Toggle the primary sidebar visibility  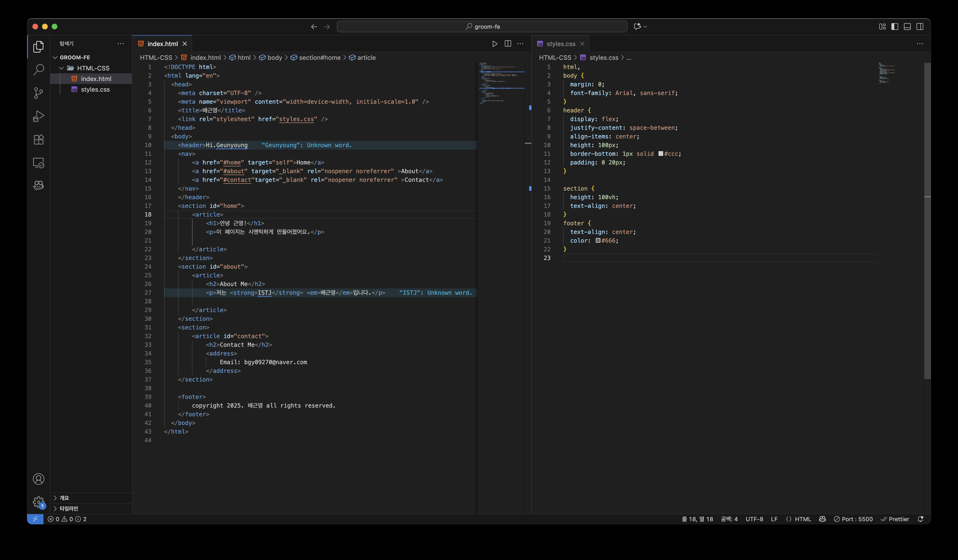click(895, 27)
